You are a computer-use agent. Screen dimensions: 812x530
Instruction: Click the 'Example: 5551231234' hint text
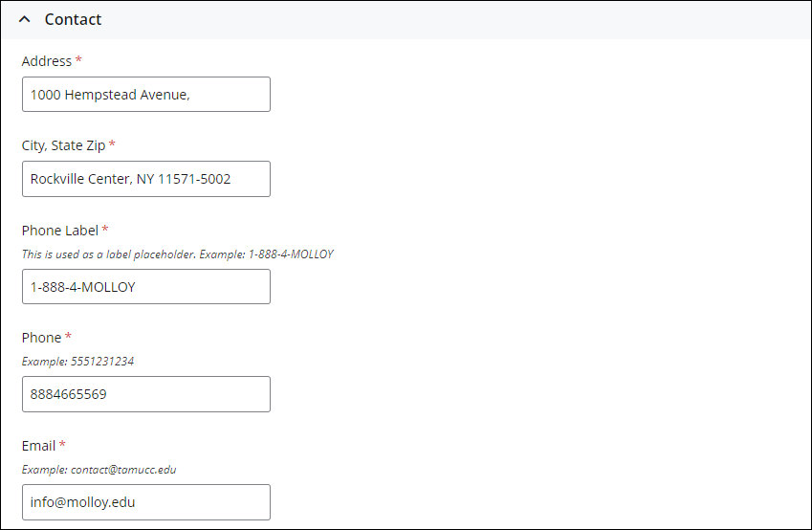click(78, 361)
